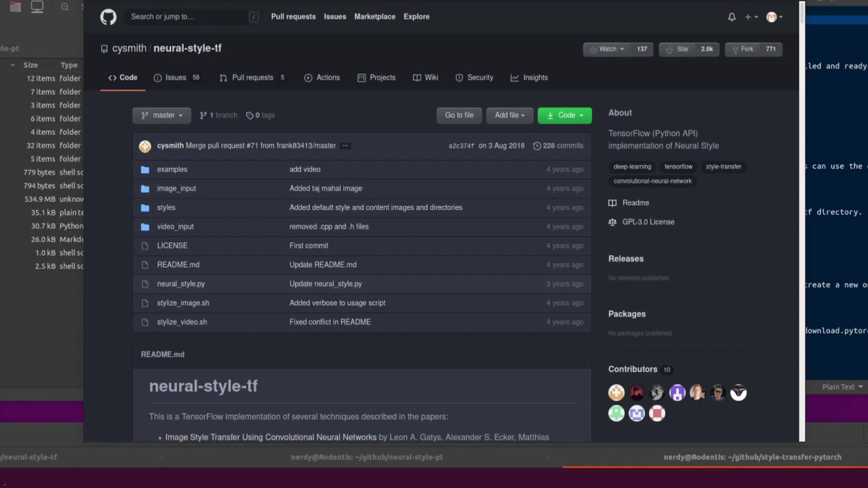Screen dimensions: 868x488
Task: Expand the Add file dropdown
Action: [509, 116]
